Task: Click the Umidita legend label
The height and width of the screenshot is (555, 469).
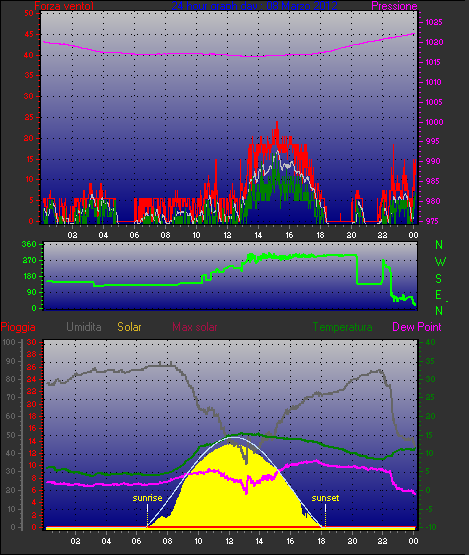Action: (84, 327)
